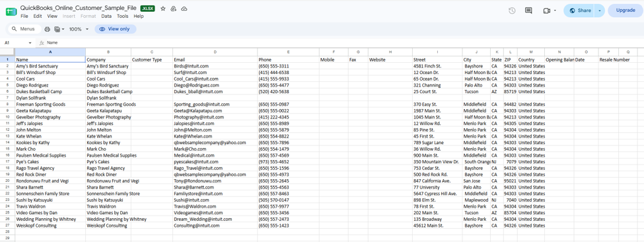Select email cell Dream_Wedding@intuit.com
Image resolution: width=644 pixels, height=242 pixels.
click(x=215, y=220)
